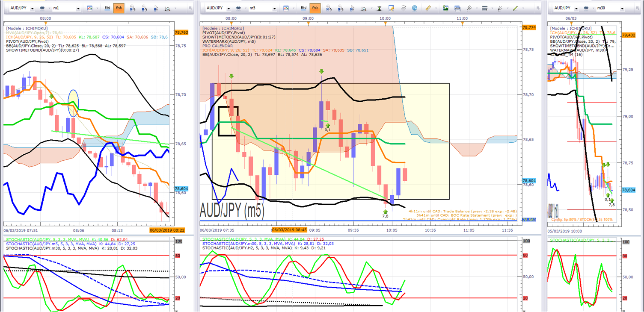Viewport: 644px width, 312px height.
Task: Click the 79,432 price label on the m30 axis
Action: click(628, 35)
